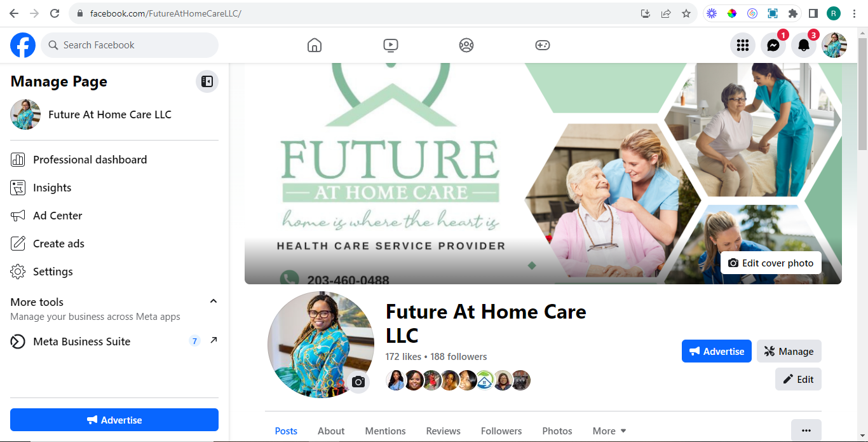This screenshot has width=868, height=442.
Task: Click the camera icon on profile picture
Action: click(358, 382)
